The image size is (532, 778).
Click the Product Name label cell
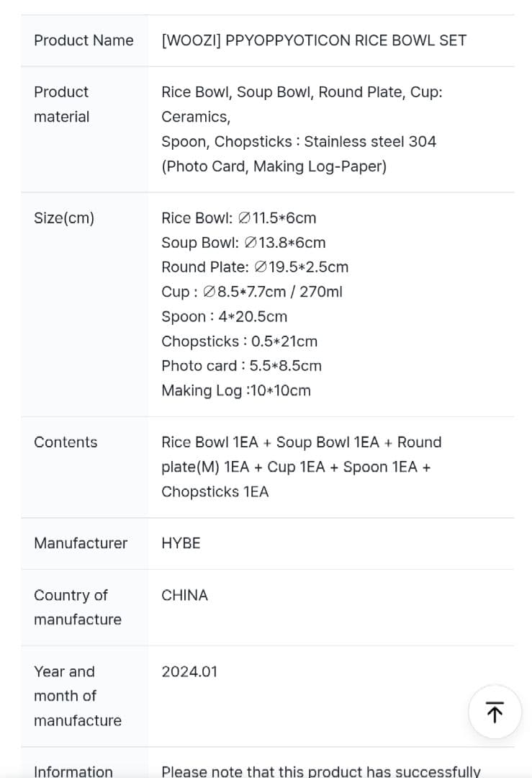pyautogui.click(x=84, y=40)
